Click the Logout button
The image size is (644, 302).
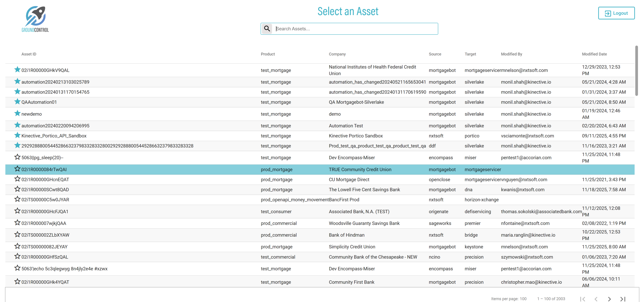click(616, 13)
